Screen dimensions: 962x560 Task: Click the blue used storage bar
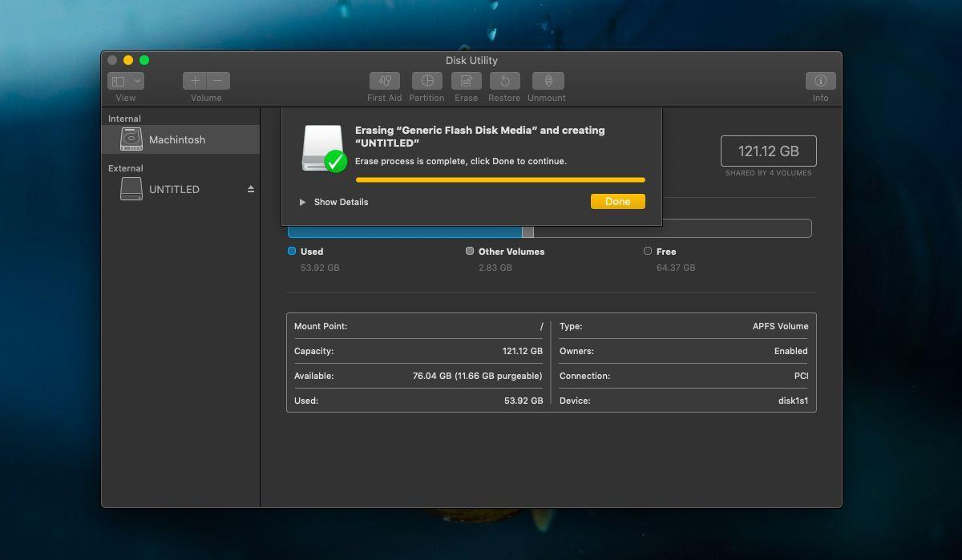pos(405,232)
